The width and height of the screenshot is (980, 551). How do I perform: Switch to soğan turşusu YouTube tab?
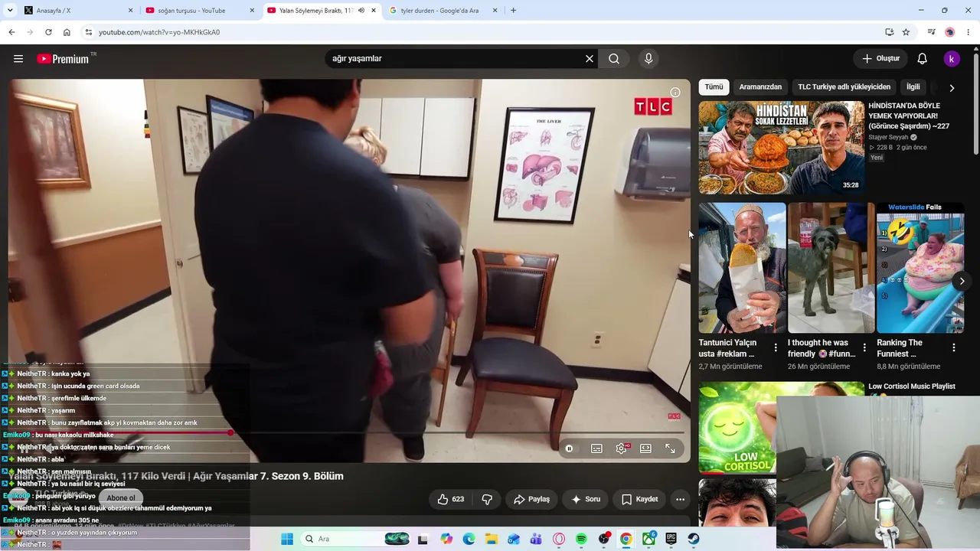[201, 11]
